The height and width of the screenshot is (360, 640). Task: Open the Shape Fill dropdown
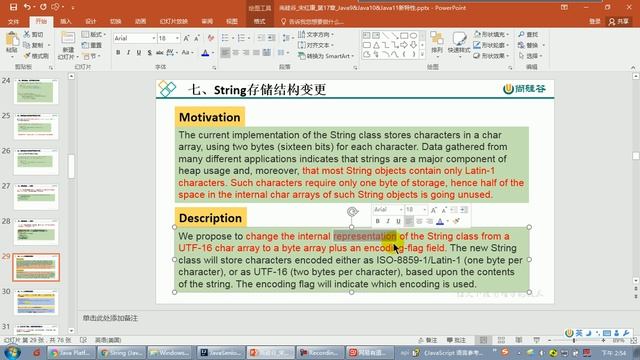pos(491,34)
